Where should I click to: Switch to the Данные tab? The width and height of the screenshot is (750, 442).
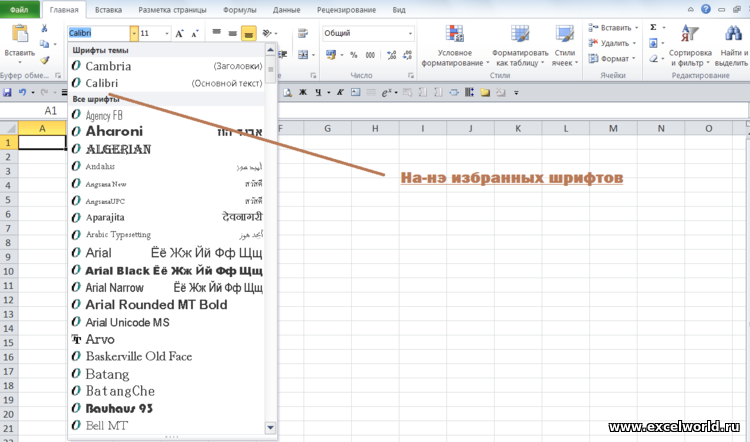tap(287, 10)
